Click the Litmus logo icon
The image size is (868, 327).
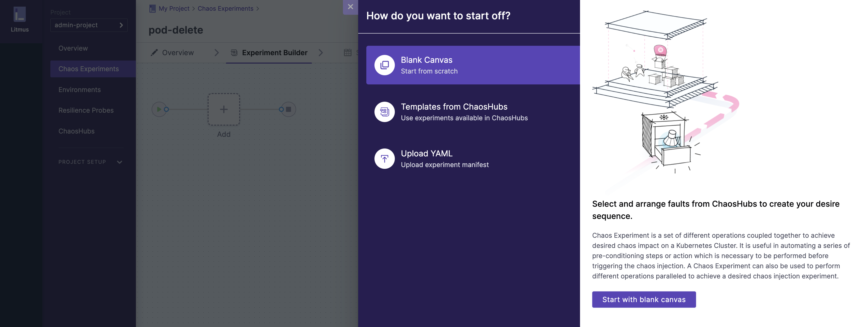(20, 14)
